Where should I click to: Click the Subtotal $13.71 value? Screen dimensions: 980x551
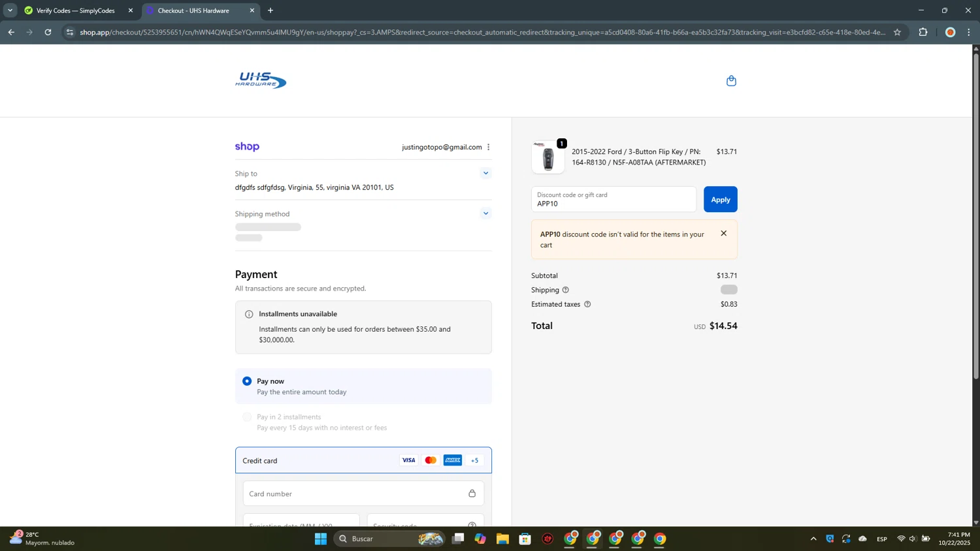tap(727, 275)
